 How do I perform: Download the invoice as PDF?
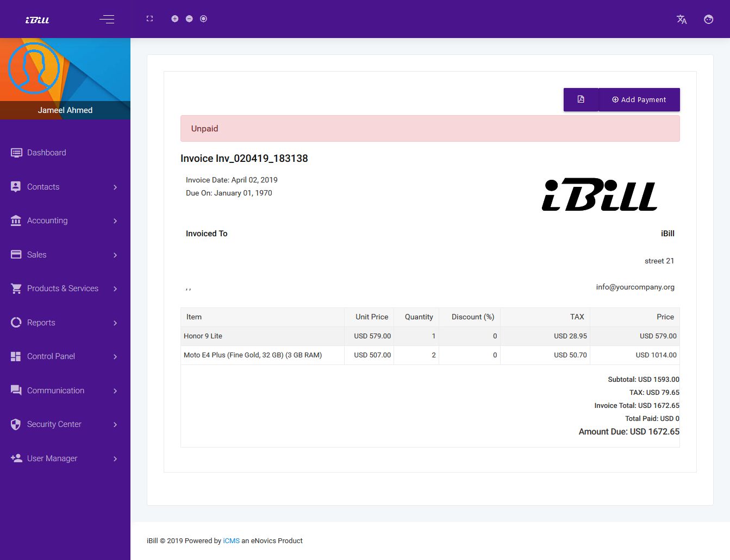point(581,99)
